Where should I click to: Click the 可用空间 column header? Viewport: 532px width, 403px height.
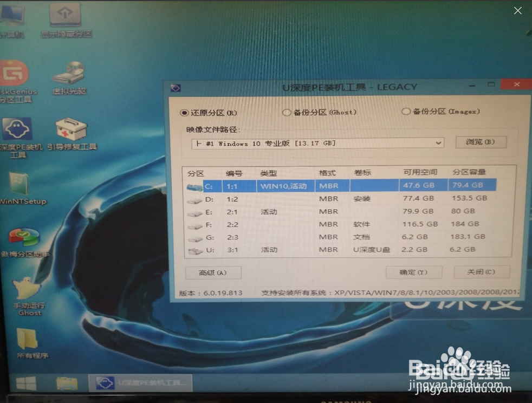(420, 172)
